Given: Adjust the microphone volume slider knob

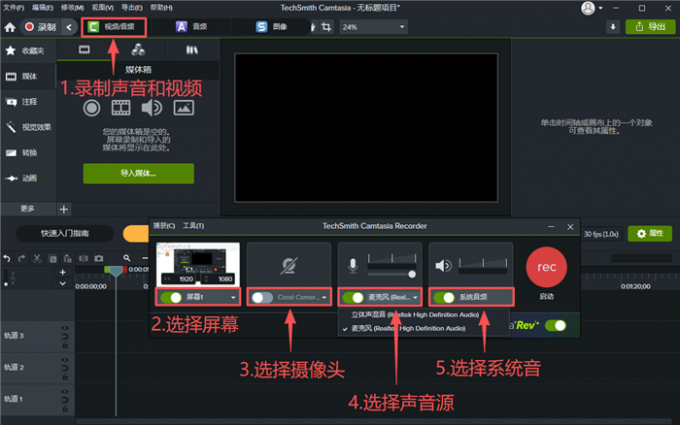Looking at the screenshot, I should coord(412,274).
